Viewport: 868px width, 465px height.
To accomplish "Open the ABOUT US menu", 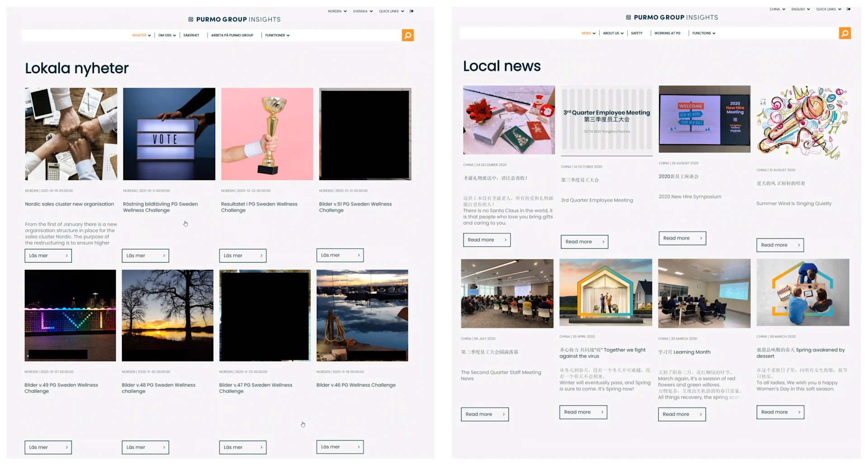I will (x=613, y=33).
